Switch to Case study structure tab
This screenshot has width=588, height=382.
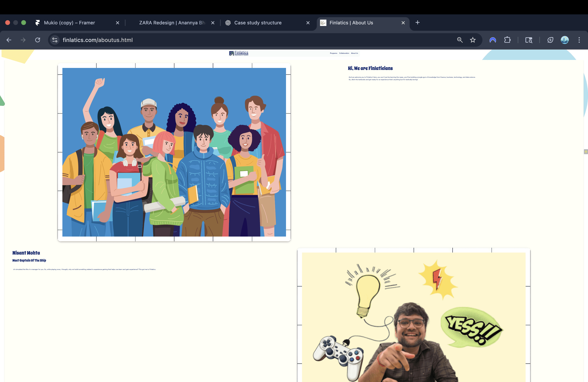click(258, 23)
